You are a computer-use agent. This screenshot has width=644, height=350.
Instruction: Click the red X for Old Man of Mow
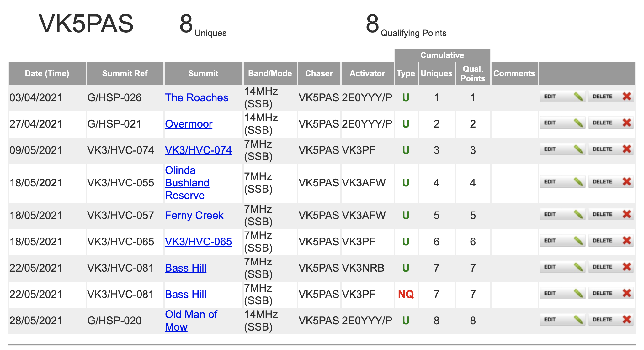click(x=626, y=320)
